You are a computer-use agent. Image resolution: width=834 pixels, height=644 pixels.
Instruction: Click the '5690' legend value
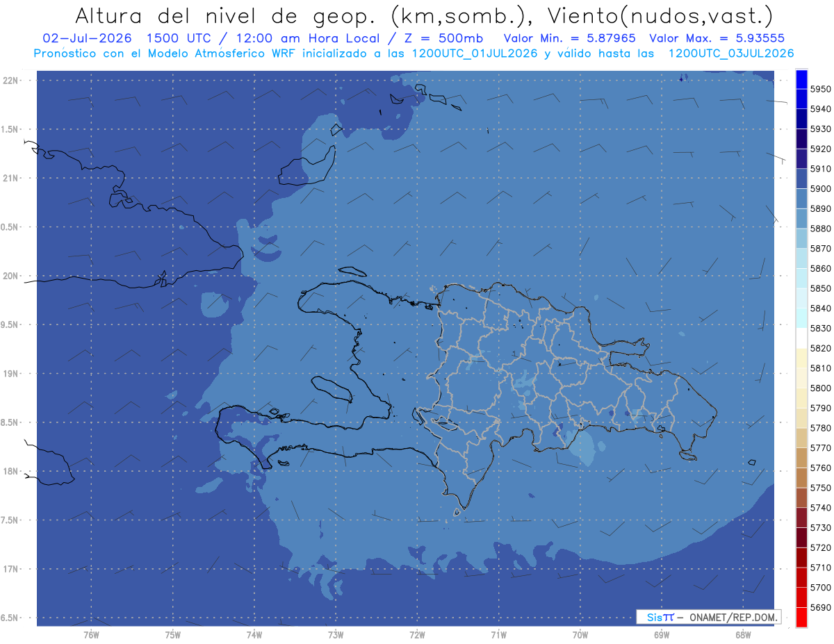tap(820, 607)
